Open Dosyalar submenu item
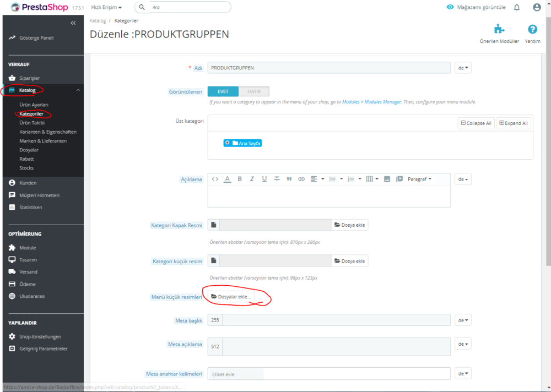551x392 pixels. point(29,150)
